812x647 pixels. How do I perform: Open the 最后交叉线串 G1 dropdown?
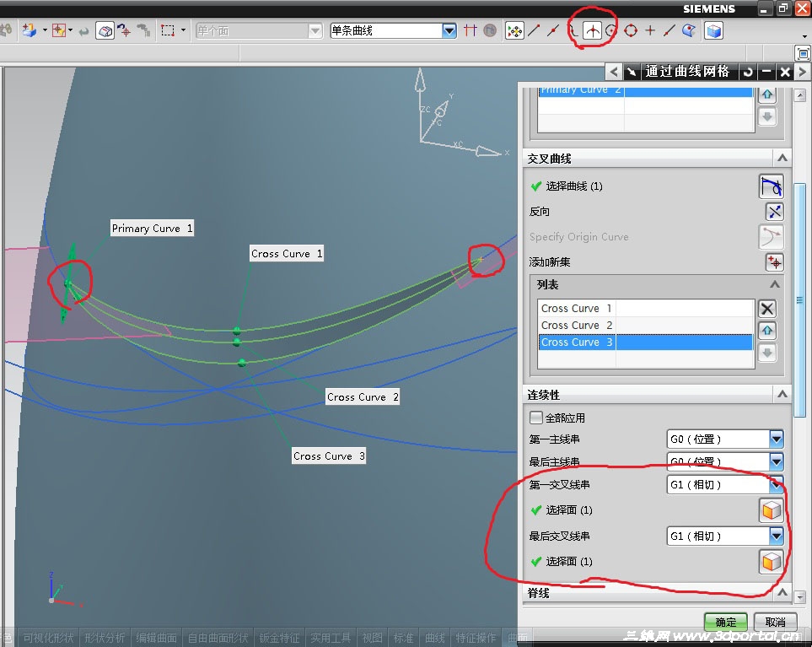(777, 536)
